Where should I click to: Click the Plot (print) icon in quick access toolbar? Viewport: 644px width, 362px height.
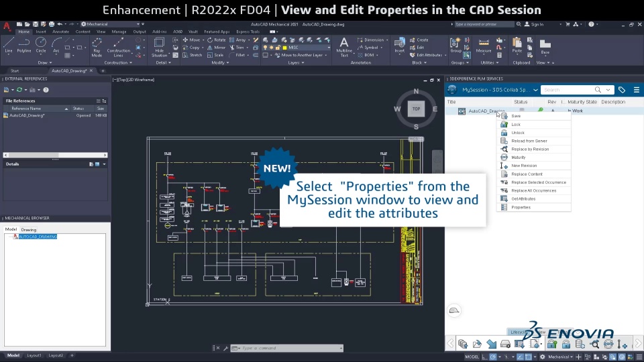pos(52,24)
